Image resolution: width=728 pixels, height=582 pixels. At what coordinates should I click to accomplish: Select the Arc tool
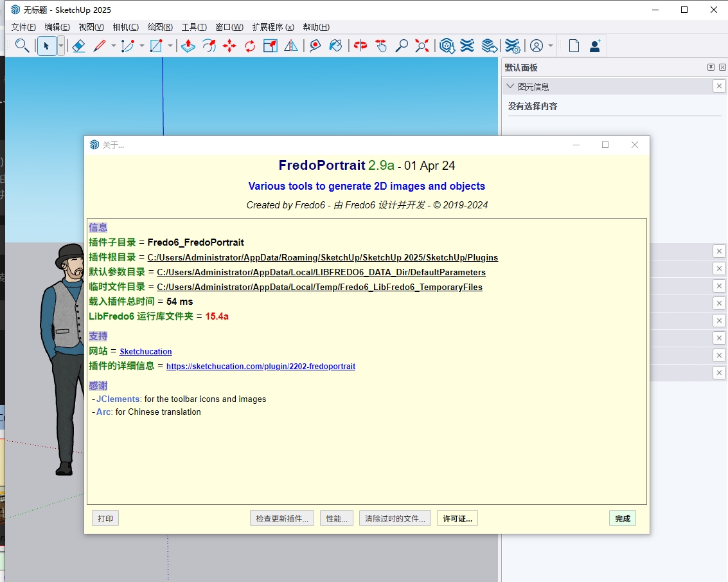[x=127, y=46]
